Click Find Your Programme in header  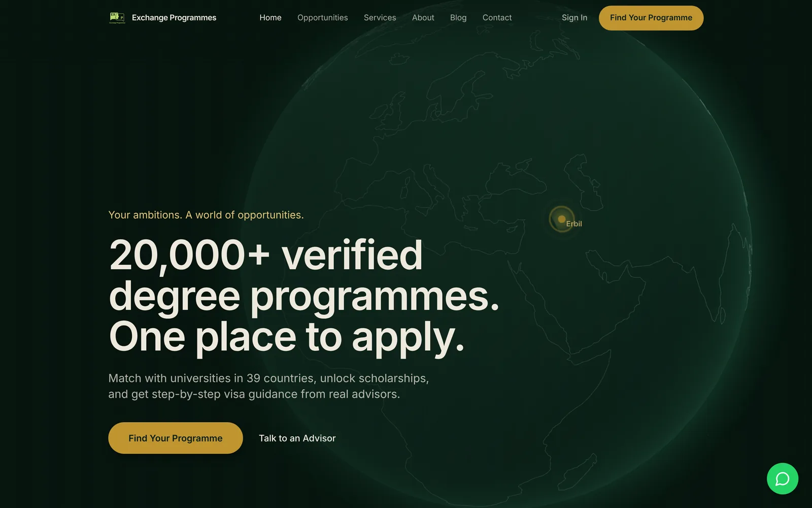pos(651,18)
